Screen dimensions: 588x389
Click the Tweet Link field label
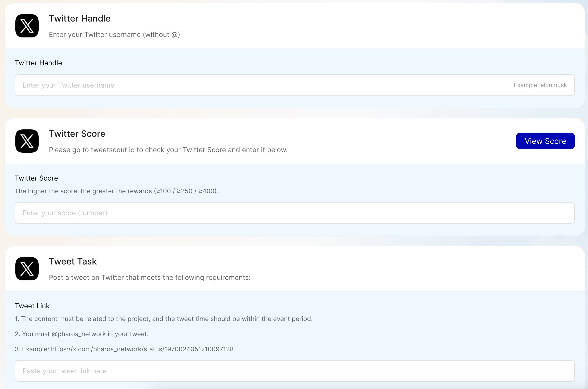click(32, 306)
